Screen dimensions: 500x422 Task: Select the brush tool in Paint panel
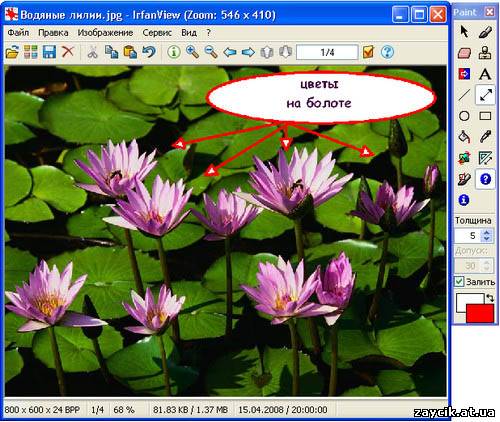pyautogui.click(x=485, y=32)
